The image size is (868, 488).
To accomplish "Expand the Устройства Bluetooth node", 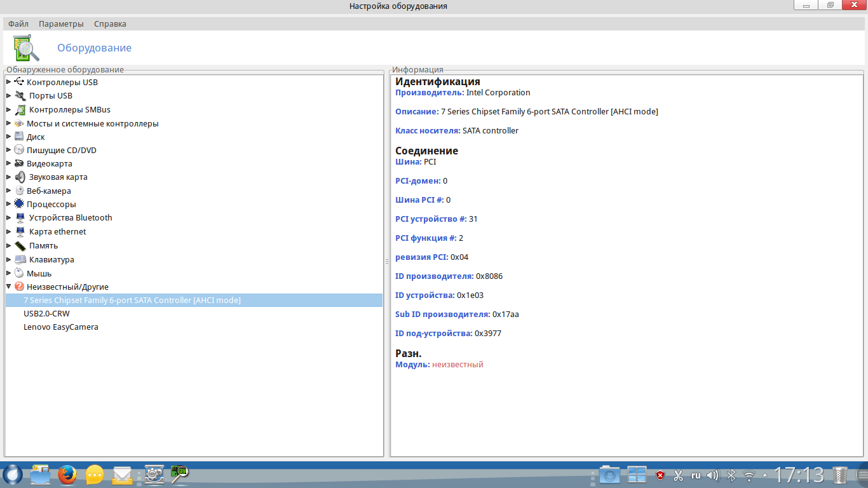I will coord(9,218).
